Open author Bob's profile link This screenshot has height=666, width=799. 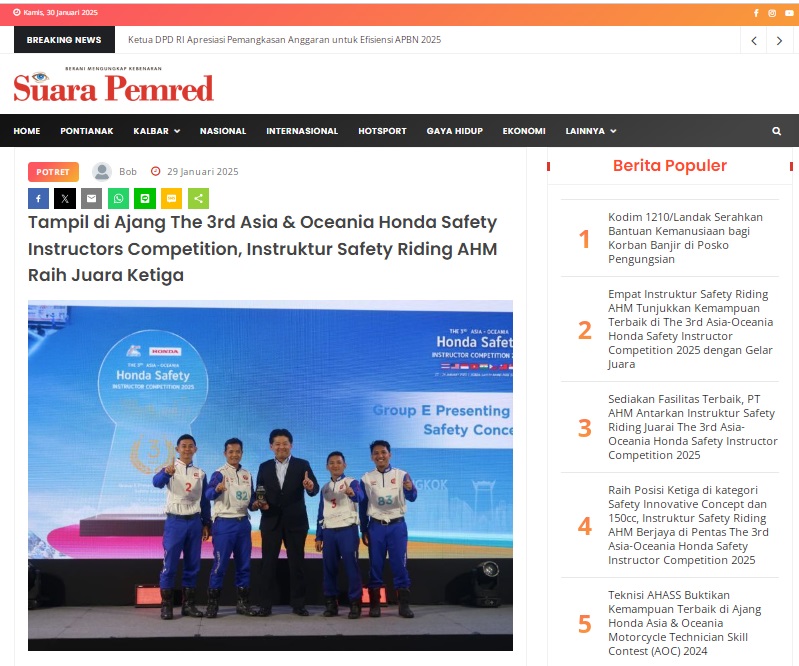pos(128,172)
